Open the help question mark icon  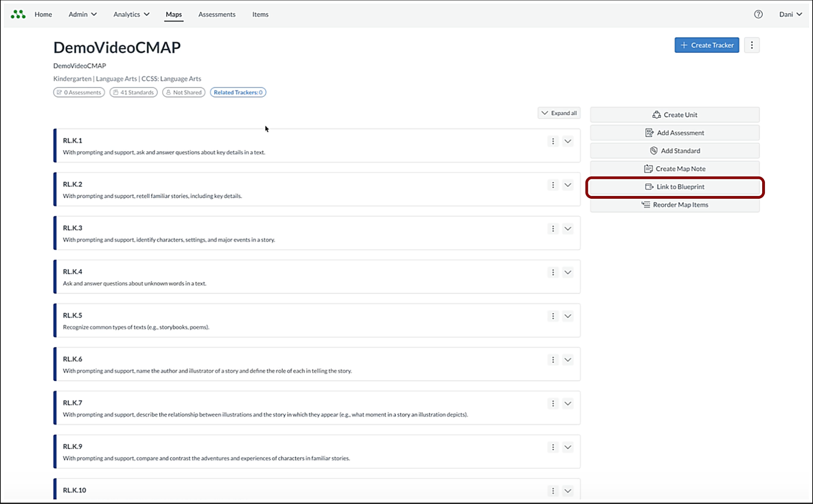coord(758,14)
